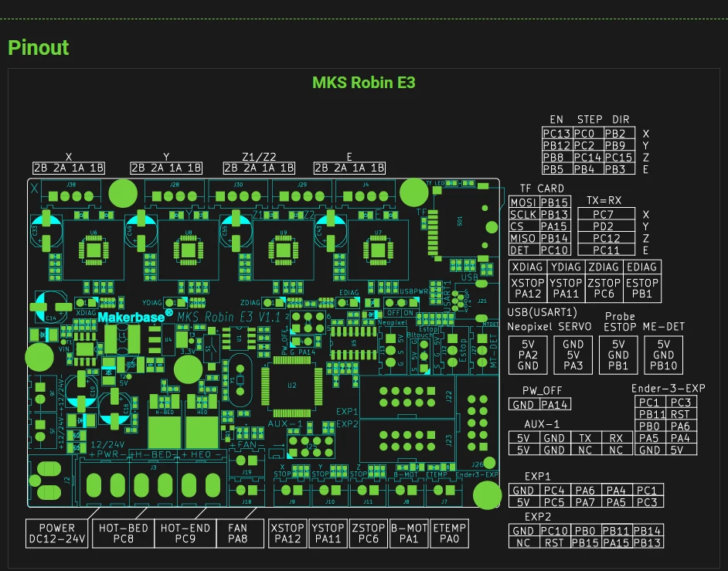The image size is (728, 571).
Task: Click the "RX" cell in AUX-1 table
Action: (x=616, y=438)
